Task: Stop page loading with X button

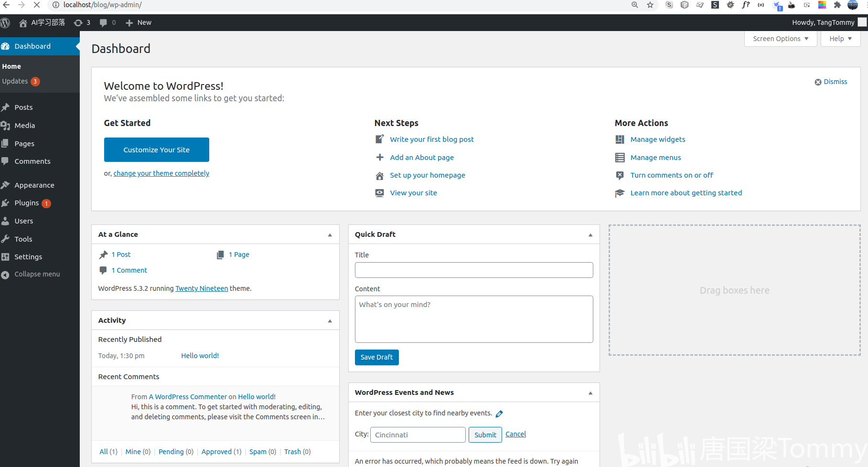Action: [x=36, y=5]
